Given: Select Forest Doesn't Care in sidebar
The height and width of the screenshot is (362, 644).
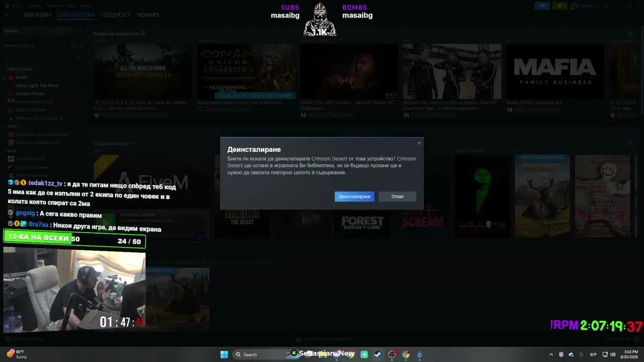Looking at the screenshot, I should [x=34, y=102].
